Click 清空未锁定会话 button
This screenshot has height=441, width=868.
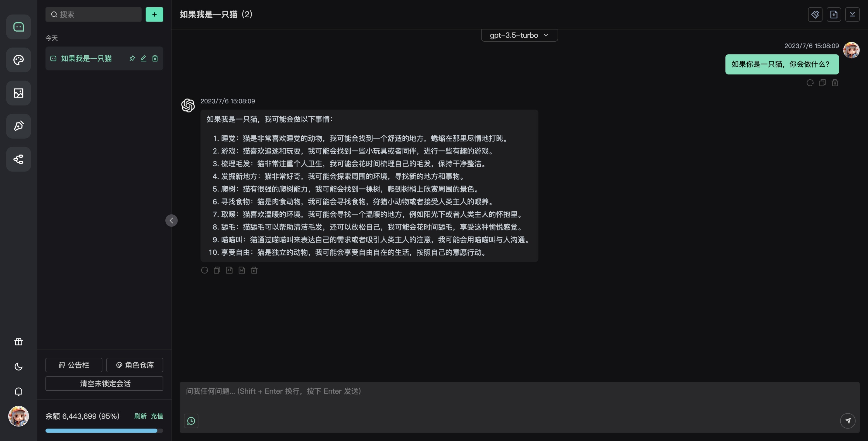click(x=104, y=383)
